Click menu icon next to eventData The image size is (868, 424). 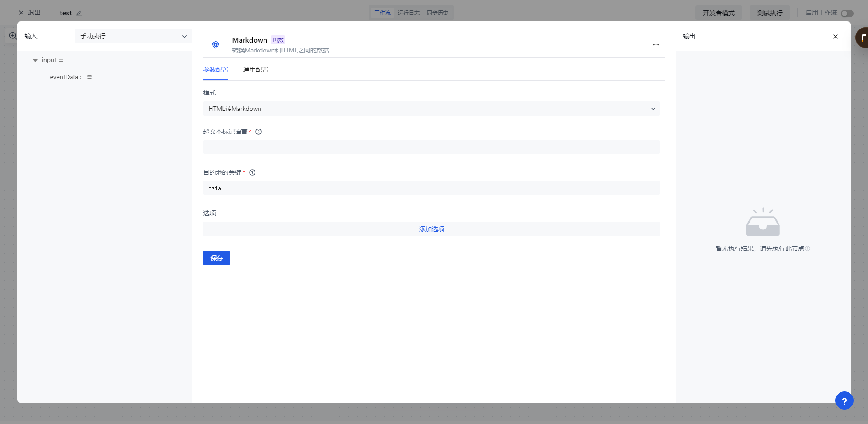[90, 77]
